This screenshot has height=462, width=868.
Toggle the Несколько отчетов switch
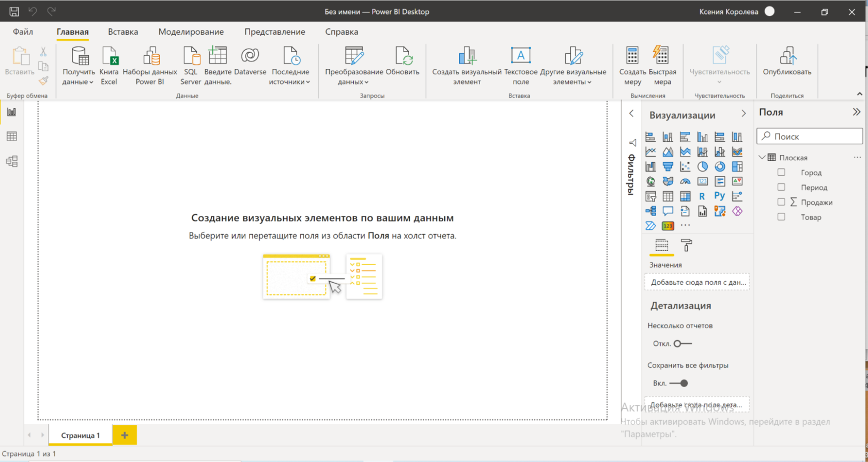pos(683,344)
